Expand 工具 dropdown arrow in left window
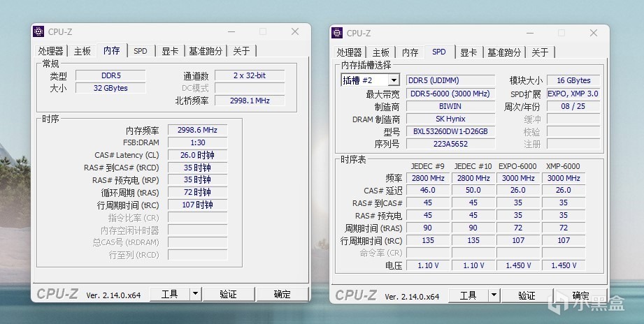Screen dimensions: 644x324 coord(196,294)
